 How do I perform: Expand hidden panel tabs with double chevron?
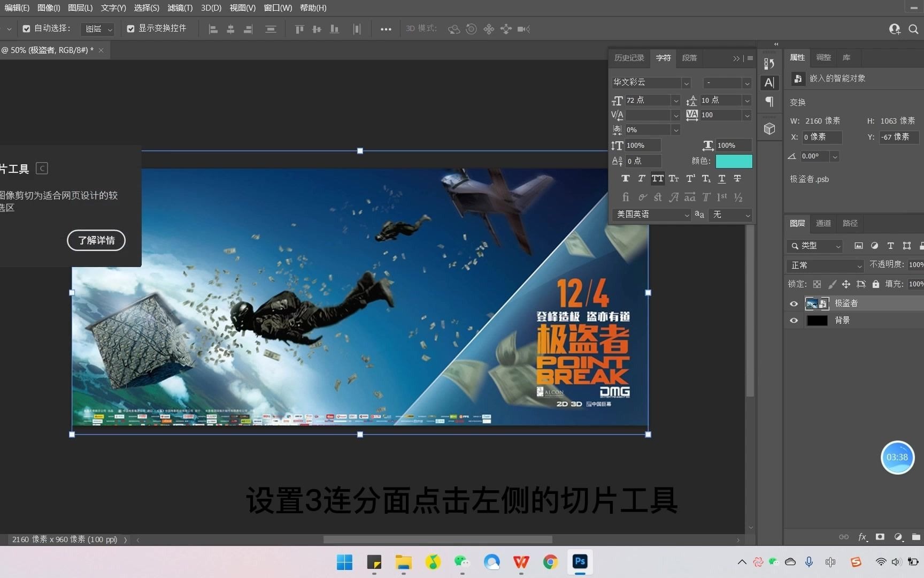736,58
